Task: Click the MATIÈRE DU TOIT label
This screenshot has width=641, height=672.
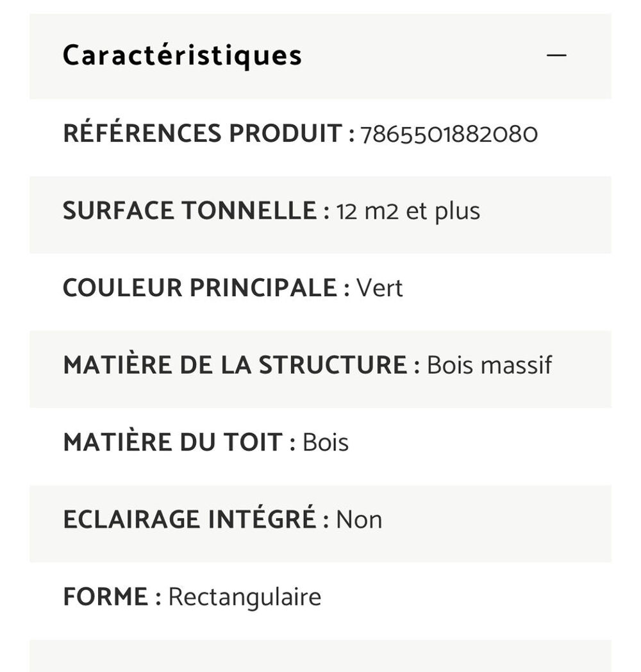Action: [179, 442]
